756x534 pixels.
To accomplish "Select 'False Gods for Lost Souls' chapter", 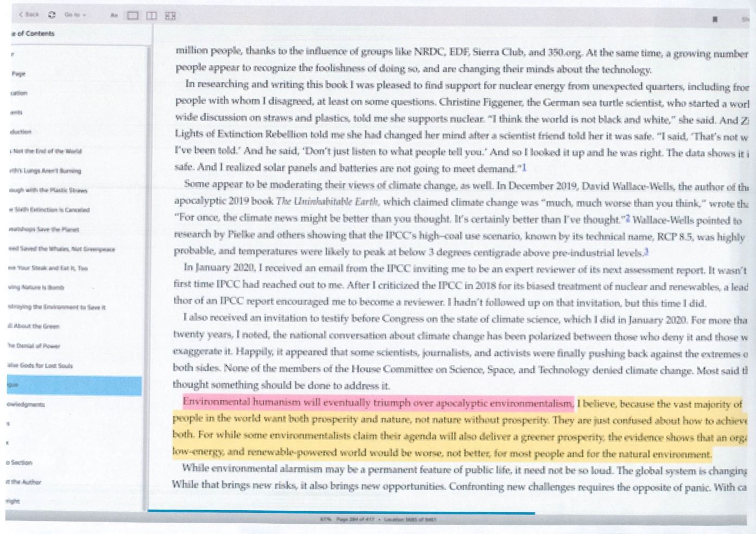I will (x=40, y=365).
